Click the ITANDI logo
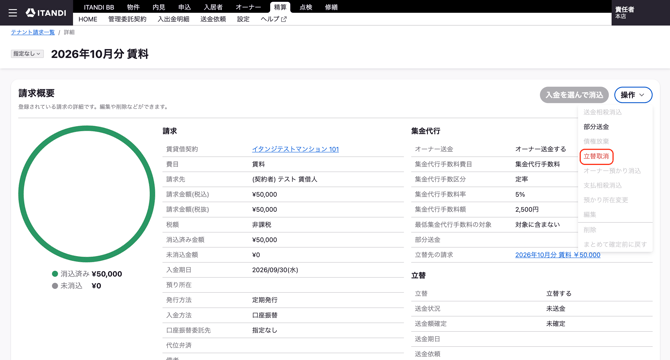670x360 pixels. coord(46,13)
